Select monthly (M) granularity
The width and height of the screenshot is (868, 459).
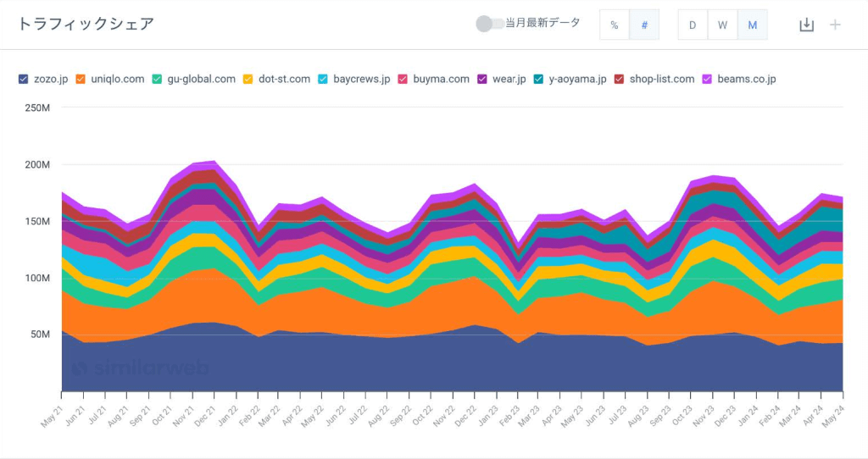pos(753,25)
